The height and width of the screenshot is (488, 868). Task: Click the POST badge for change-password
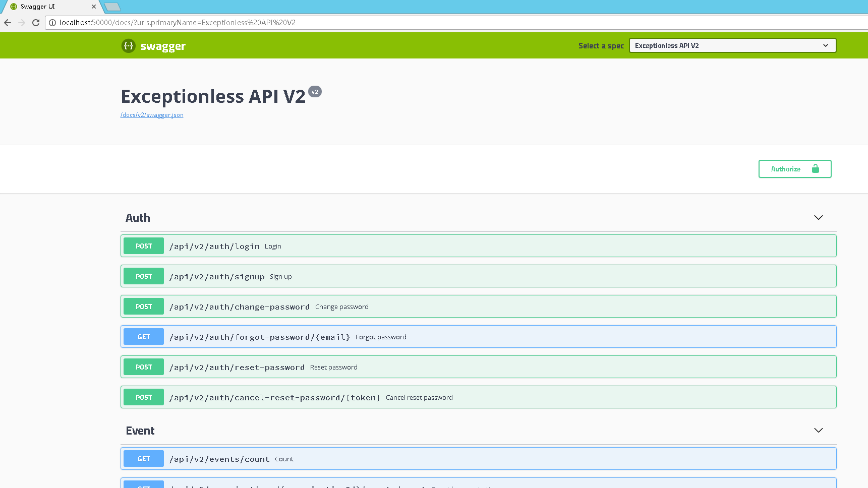click(x=144, y=307)
